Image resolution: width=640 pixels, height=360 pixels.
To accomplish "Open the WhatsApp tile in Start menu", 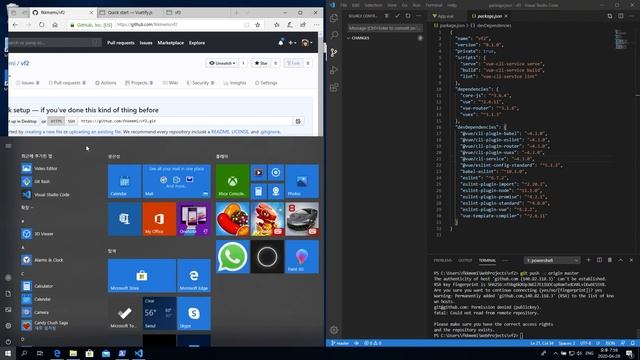I will tap(233, 257).
